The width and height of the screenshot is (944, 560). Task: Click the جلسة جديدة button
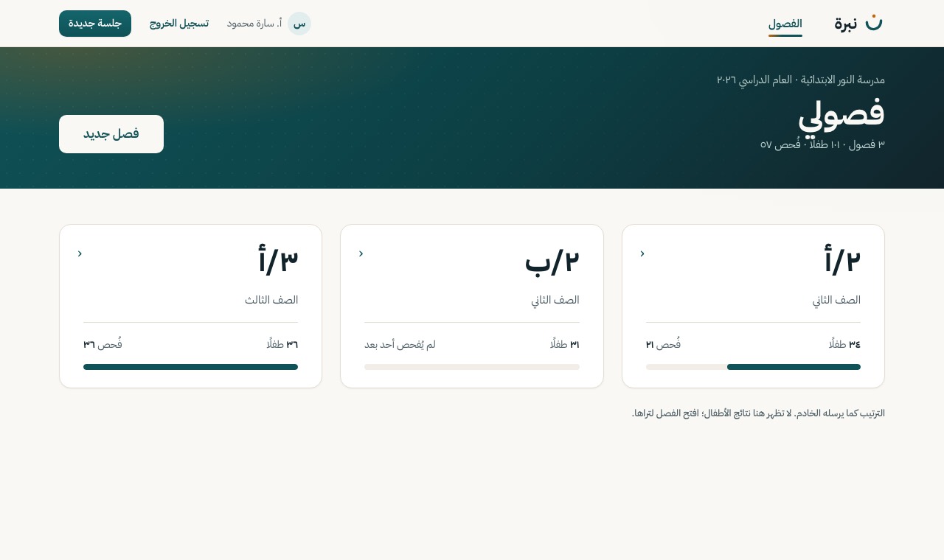95,24
